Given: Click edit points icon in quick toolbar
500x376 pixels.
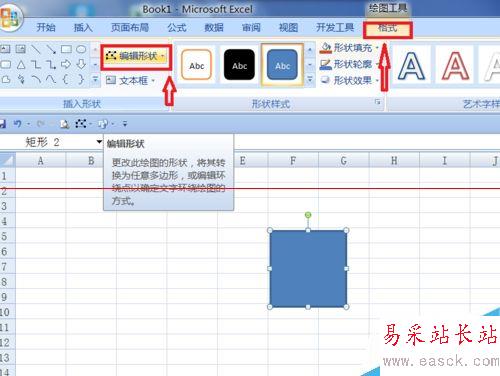Looking at the screenshot, I should 80,124.
